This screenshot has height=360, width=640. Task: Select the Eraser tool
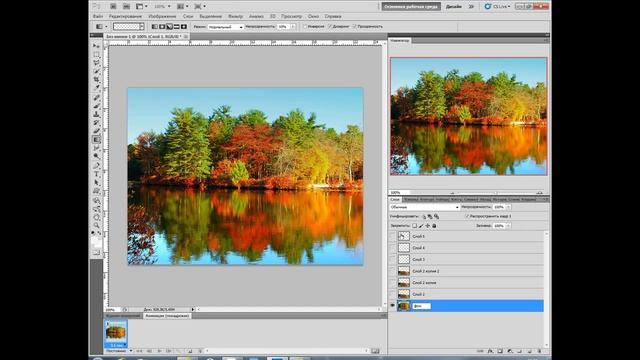(96, 131)
